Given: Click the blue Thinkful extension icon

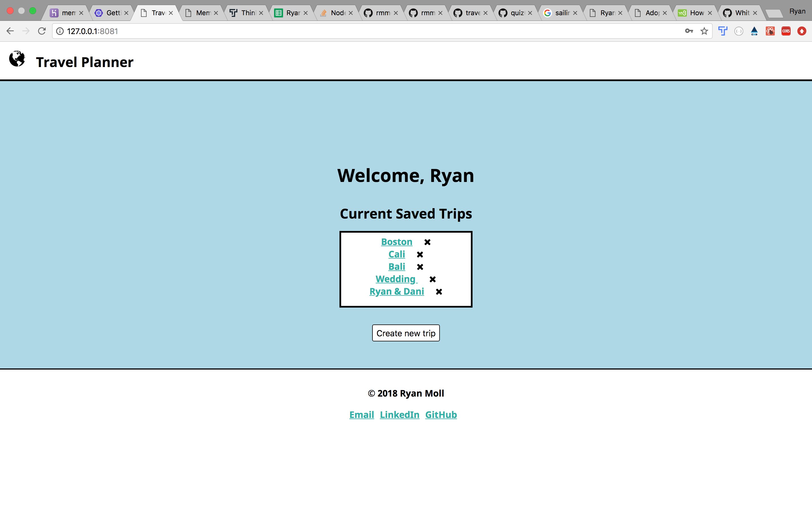Looking at the screenshot, I should (723, 31).
